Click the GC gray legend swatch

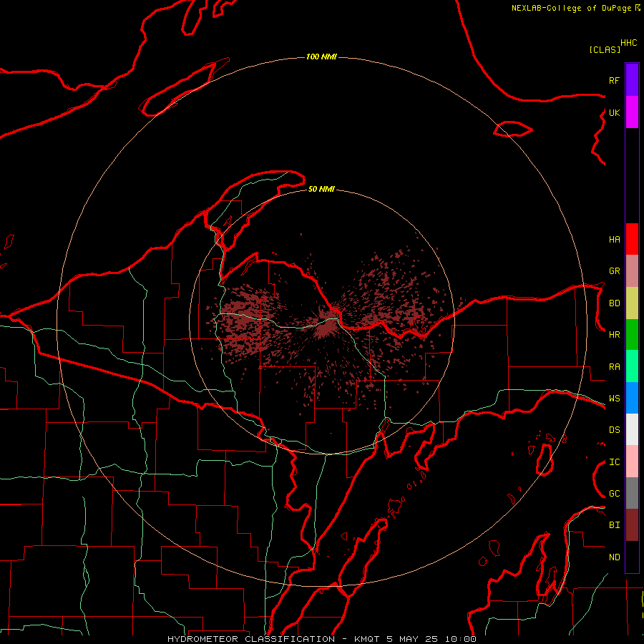click(x=632, y=493)
